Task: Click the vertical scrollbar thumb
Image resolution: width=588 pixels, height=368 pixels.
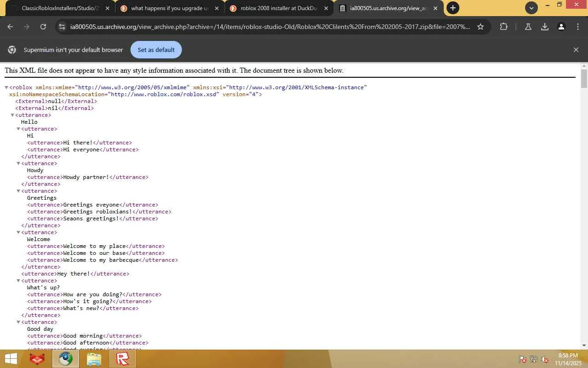Action: pos(584,79)
